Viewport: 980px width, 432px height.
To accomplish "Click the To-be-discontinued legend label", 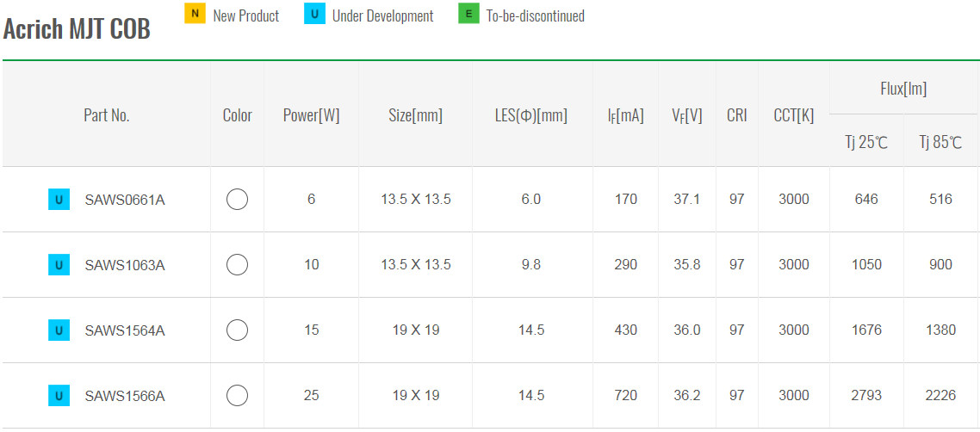I will [536, 16].
